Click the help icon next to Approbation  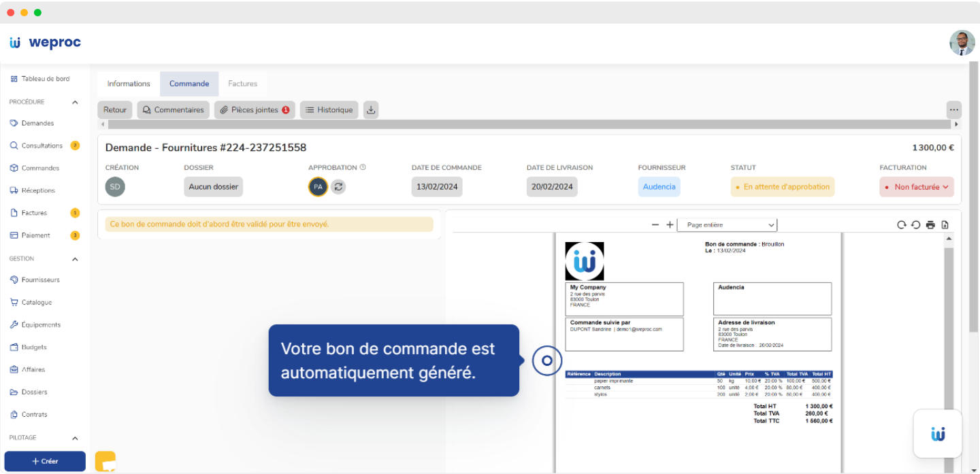click(363, 167)
